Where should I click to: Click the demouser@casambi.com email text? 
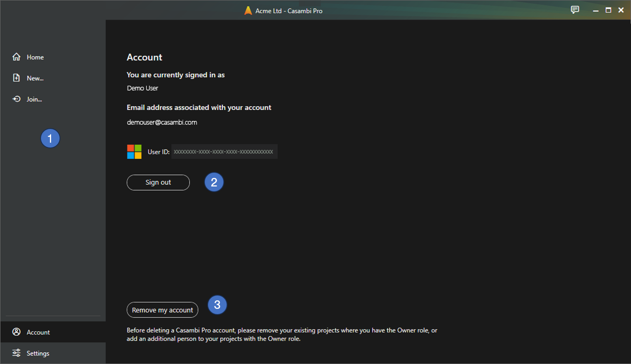161,122
